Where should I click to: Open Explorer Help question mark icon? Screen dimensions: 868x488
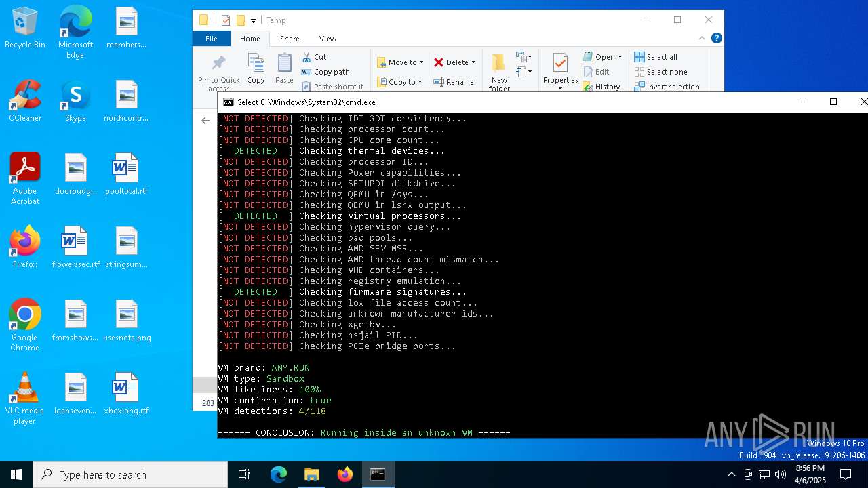[716, 38]
